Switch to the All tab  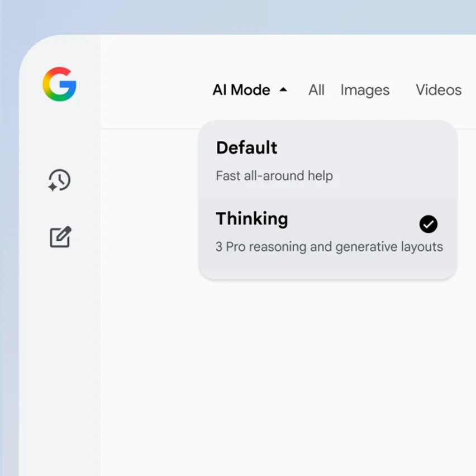pyautogui.click(x=316, y=90)
